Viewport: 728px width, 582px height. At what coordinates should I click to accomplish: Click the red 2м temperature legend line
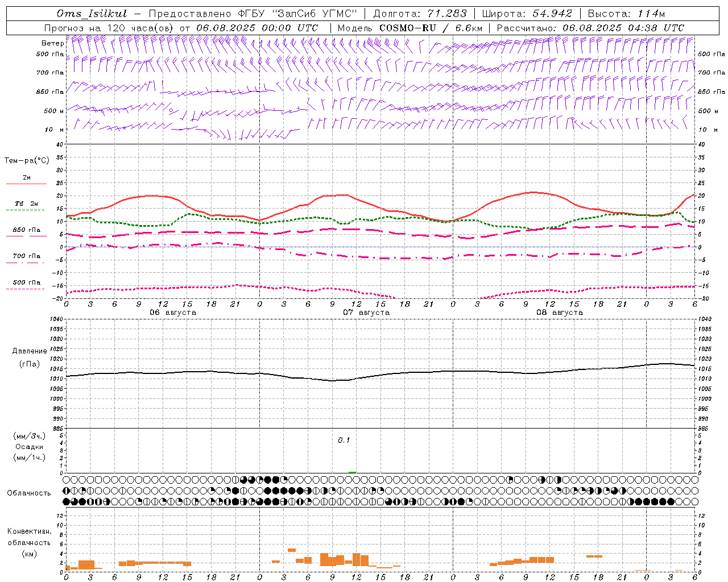[26, 184]
